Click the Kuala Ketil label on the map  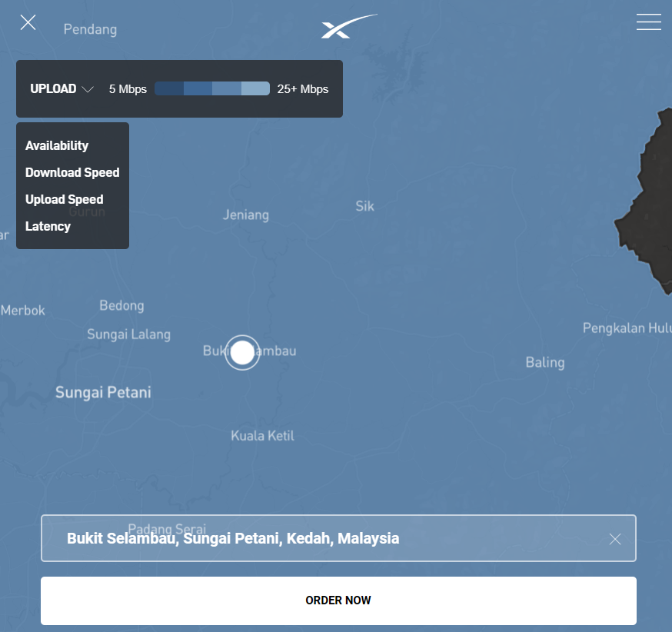click(x=262, y=436)
